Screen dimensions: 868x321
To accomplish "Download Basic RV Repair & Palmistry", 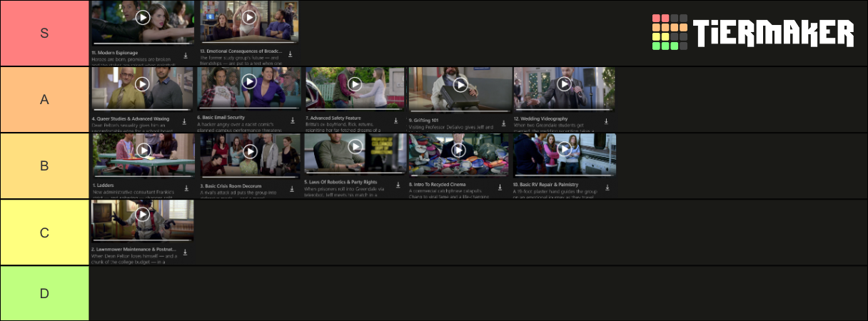I will click(607, 188).
